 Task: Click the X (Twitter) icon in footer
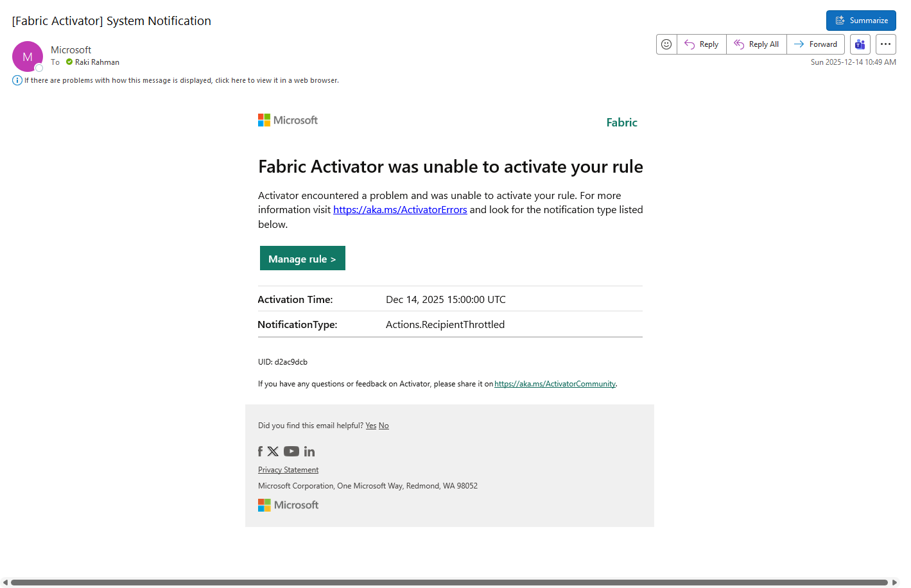click(x=273, y=451)
